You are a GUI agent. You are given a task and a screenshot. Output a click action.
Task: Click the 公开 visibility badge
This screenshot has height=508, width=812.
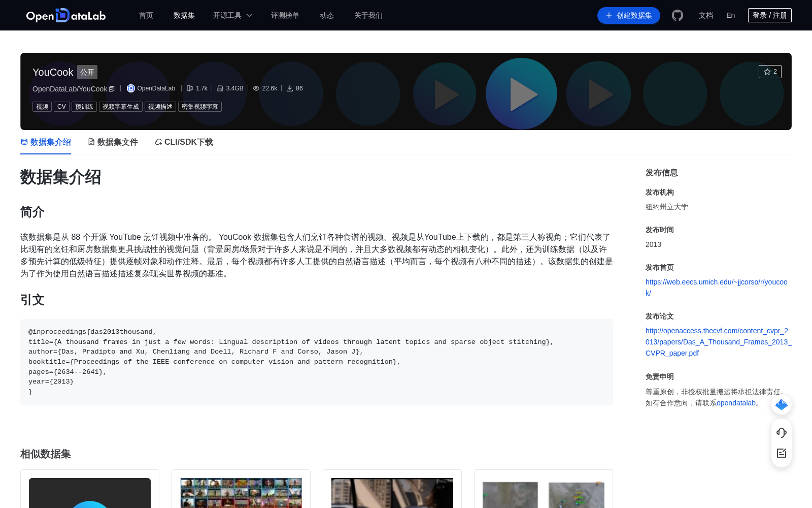click(87, 72)
